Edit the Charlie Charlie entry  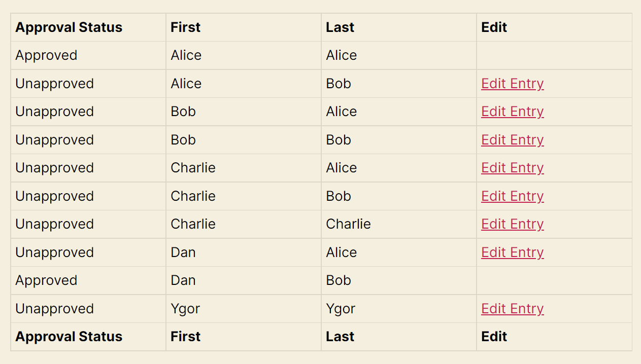512,224
